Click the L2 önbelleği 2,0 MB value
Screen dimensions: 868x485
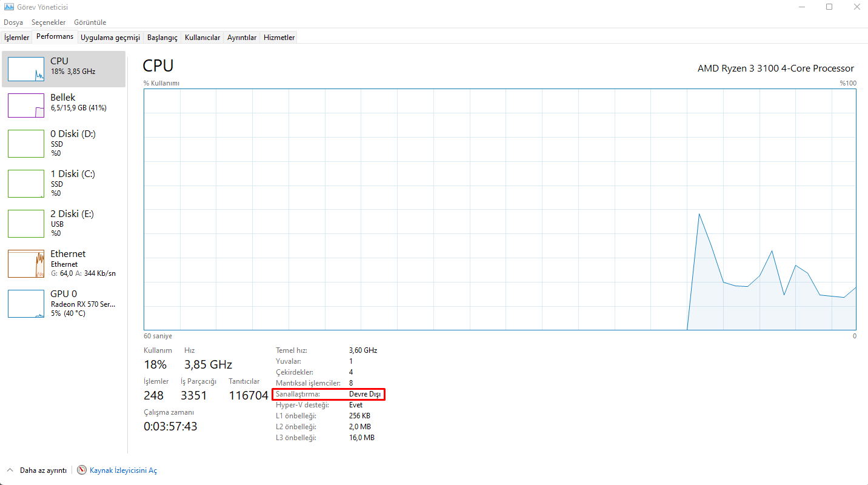click(360, 427)
